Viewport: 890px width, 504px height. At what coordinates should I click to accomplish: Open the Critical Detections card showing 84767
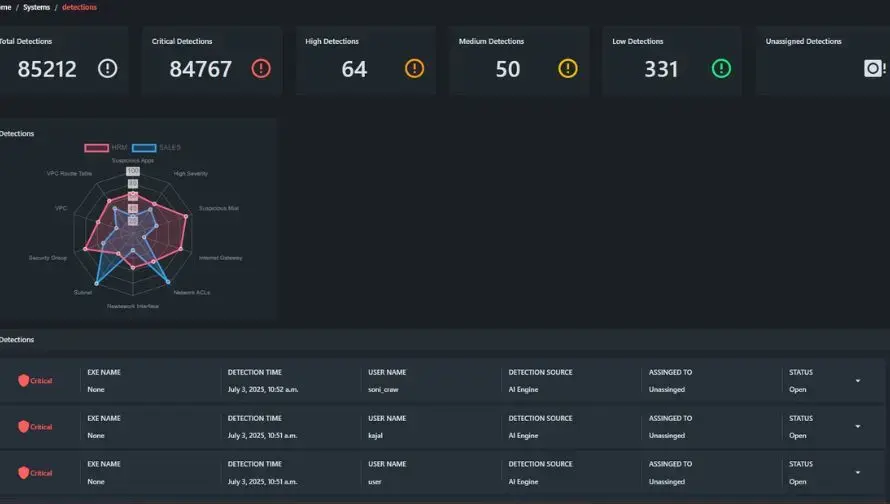coord(212,60)
